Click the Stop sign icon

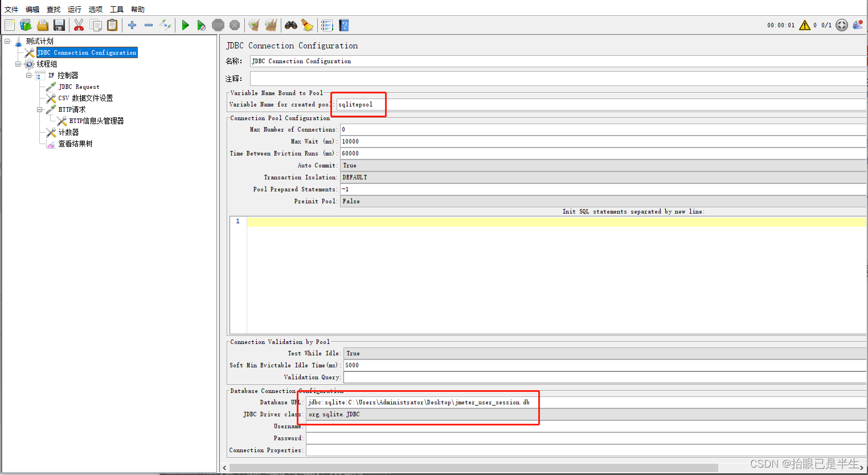tap(218, 25)
